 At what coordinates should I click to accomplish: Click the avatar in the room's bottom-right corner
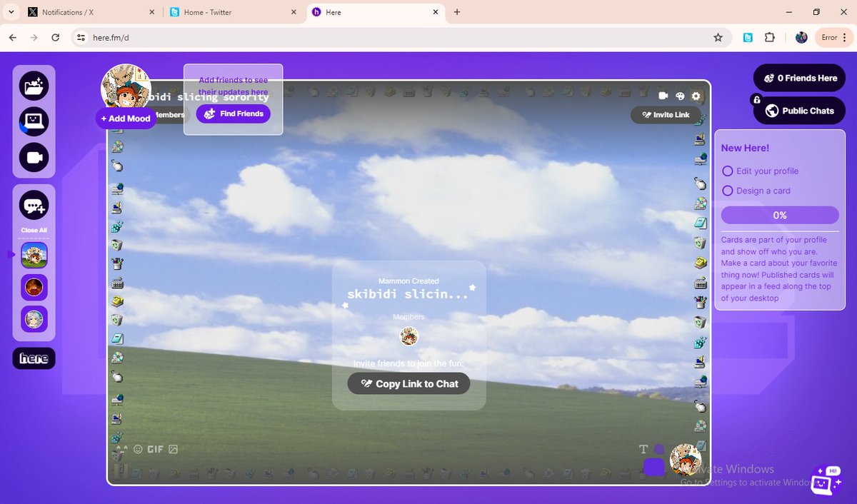point(686,460)
